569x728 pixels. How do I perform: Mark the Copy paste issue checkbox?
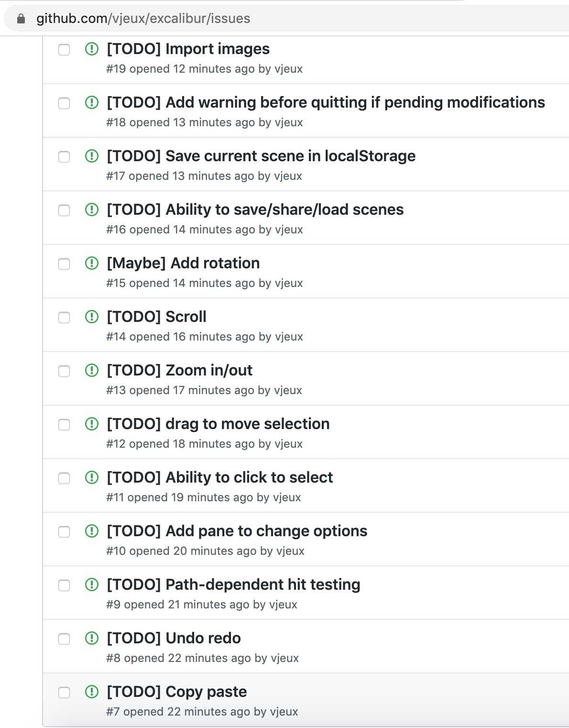click(64, 693)
